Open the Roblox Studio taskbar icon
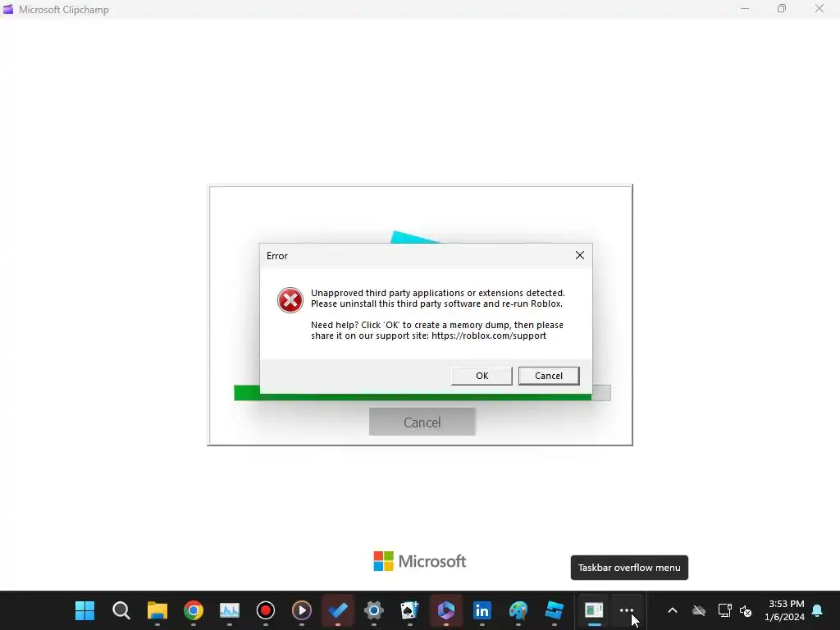The image size is (840, 630). (555, 610)
